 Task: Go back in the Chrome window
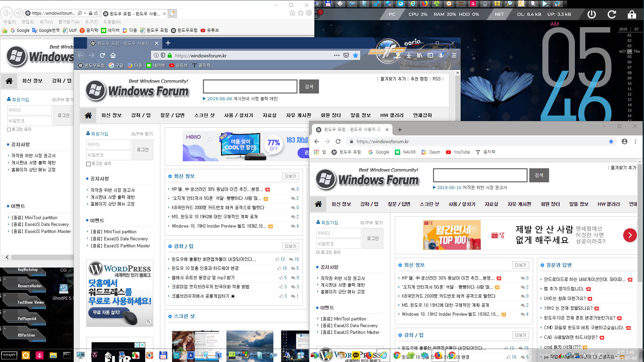[x=317, y=141]
